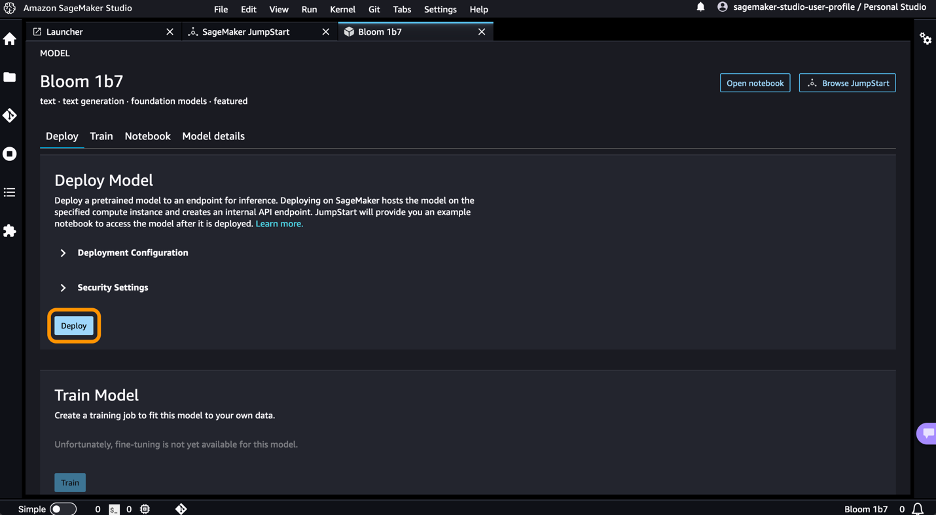Open the File Browser folder icon
Viewport: 936px width, 516px height.
10,77
